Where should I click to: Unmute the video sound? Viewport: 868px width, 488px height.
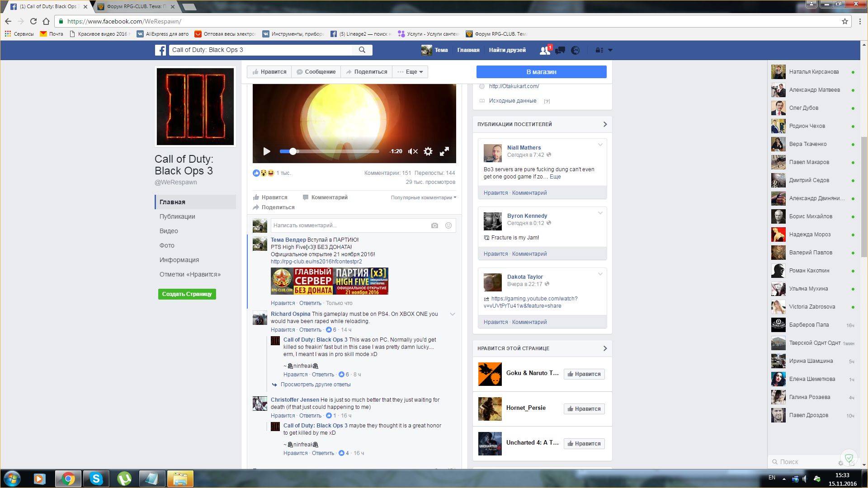click(413, 151)
